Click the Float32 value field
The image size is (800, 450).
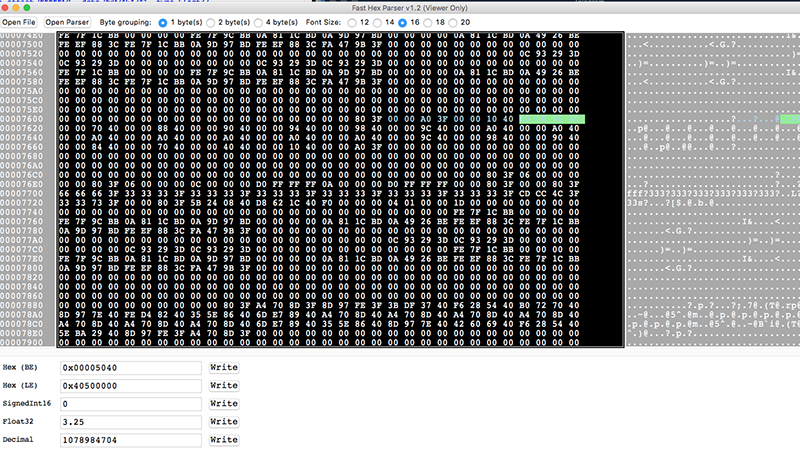click(131, 422)
